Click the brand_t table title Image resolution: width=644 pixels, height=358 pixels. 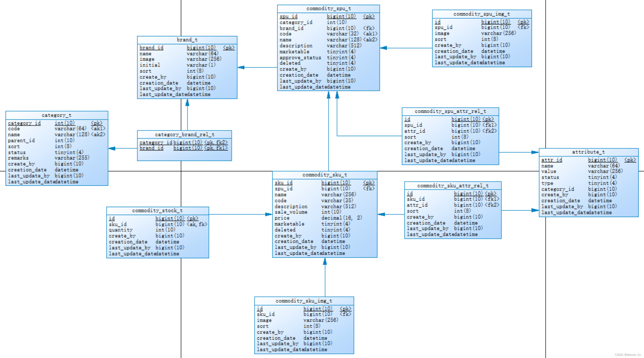point(187,40)
